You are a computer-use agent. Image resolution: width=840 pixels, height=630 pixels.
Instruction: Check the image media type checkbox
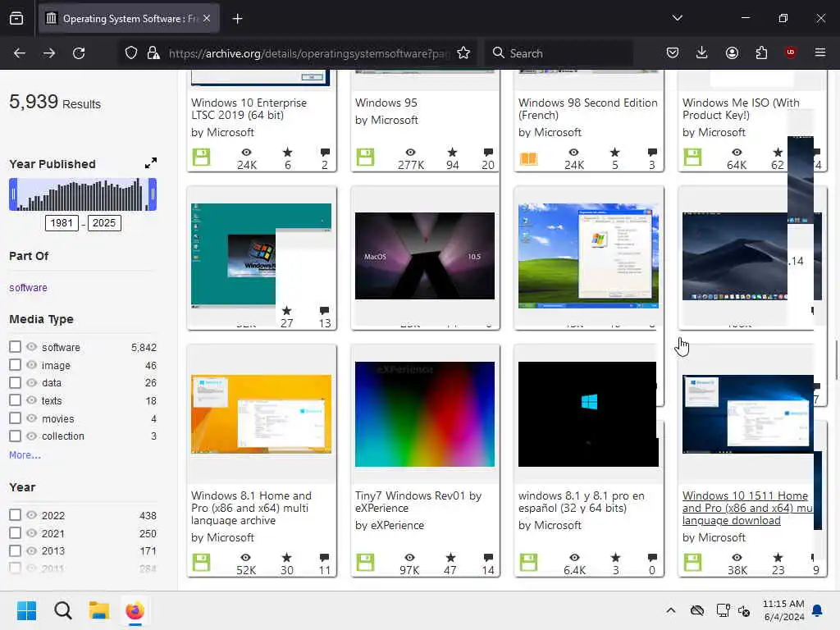coord(15,365)
